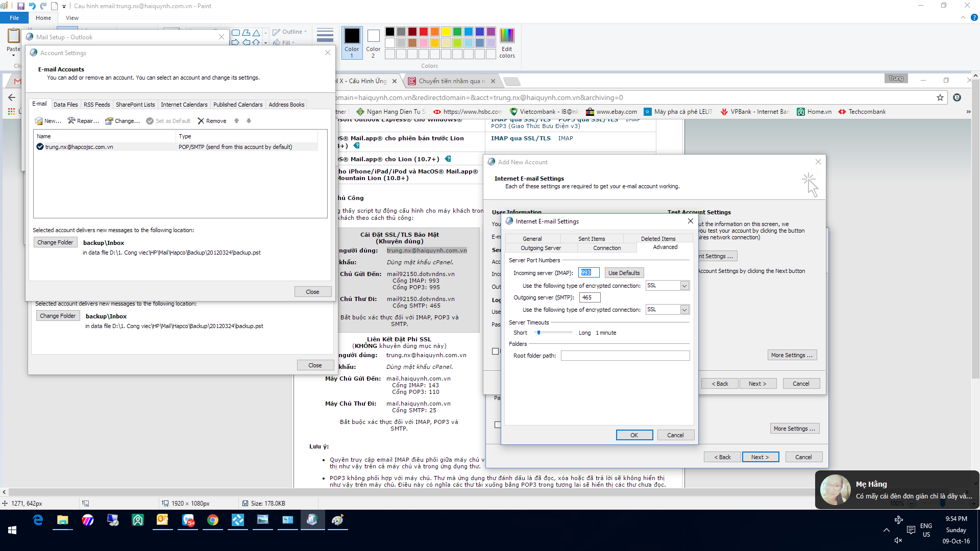Open Microsoft Edge from the taskbar
980x551 pixels.
pyautogui.click(x=38, y=520)
